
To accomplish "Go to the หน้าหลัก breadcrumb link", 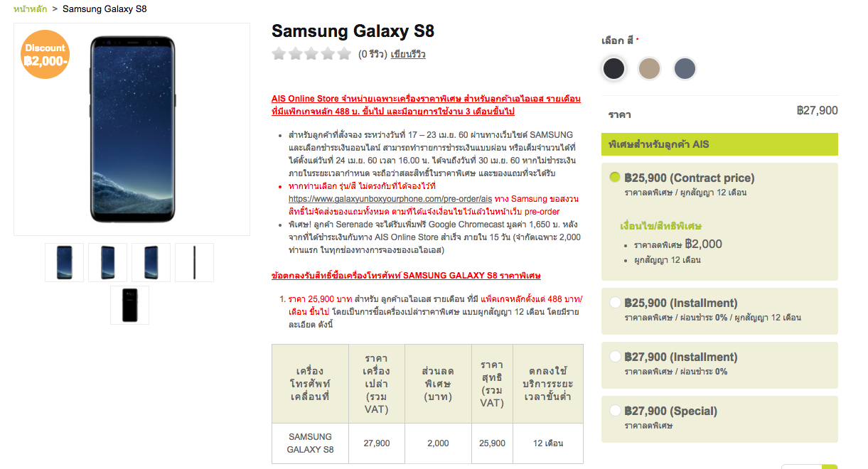I will click(x=30, y=9).
